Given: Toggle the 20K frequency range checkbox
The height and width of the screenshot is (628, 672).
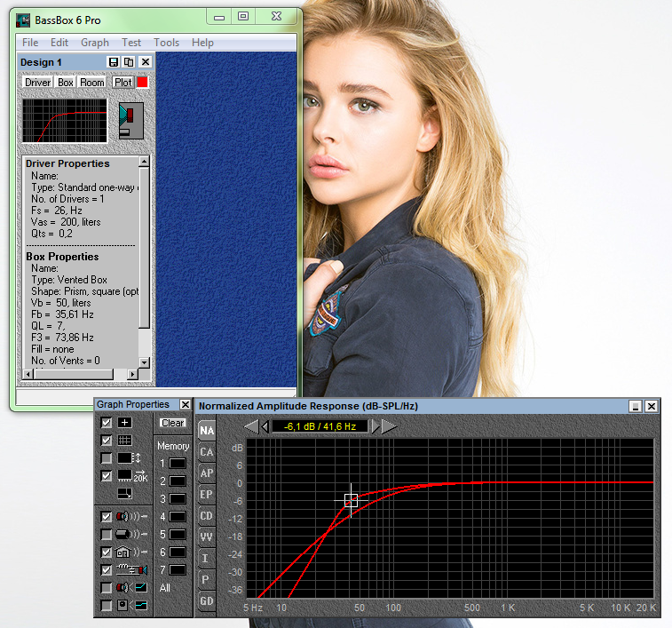Looking at the screenshot, I should click(x=107, y=476).
